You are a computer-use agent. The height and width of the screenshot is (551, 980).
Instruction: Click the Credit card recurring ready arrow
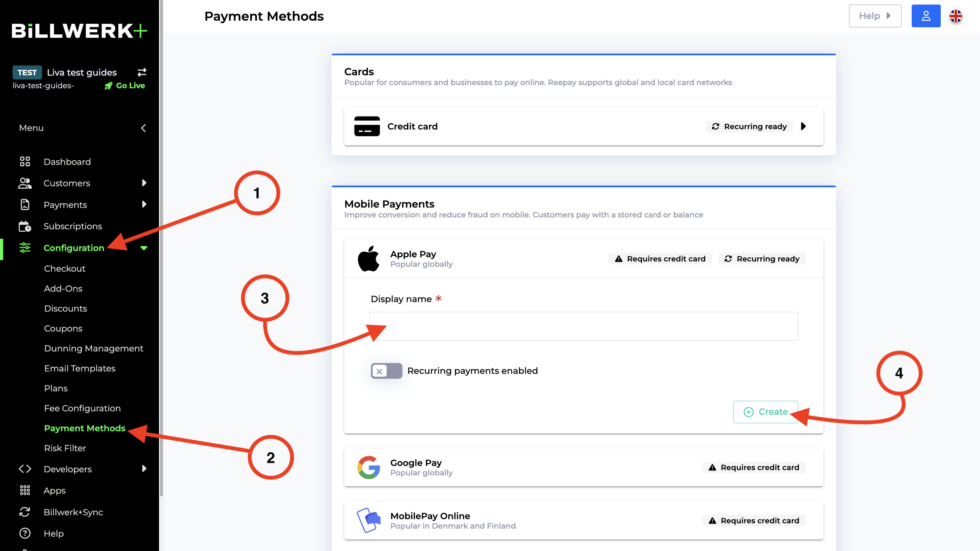pyautogui.click(x=805, y=126)
